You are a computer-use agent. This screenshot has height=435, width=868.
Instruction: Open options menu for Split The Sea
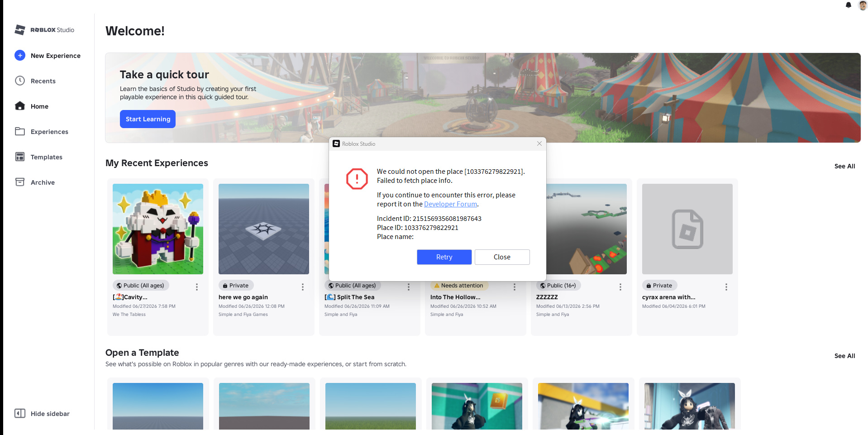click(x=409, y=287)
